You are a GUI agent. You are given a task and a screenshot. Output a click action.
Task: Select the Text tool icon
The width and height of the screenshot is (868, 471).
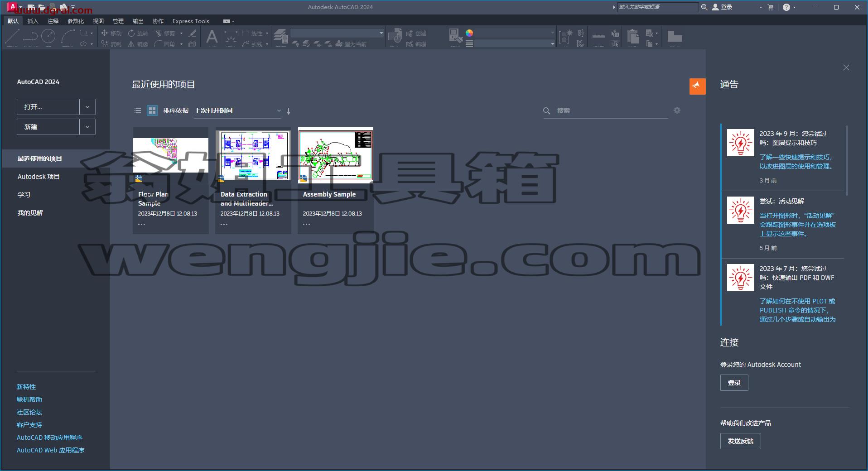(x=212, y=37)
